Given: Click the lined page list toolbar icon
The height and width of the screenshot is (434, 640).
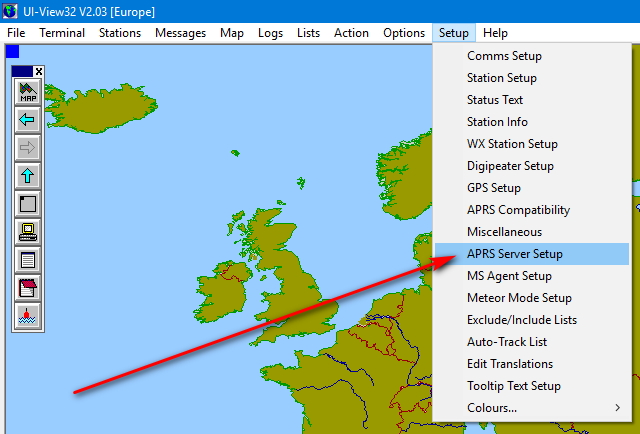Looking at the screenshot, I should tap(28, 261).
